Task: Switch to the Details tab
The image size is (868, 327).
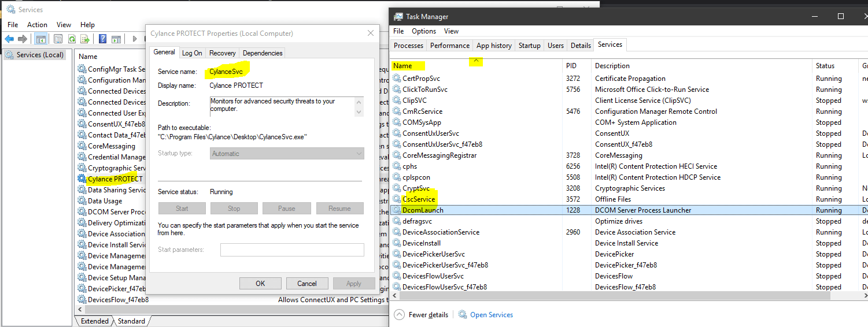Action: pyautogui.click(x=581, y=46)
